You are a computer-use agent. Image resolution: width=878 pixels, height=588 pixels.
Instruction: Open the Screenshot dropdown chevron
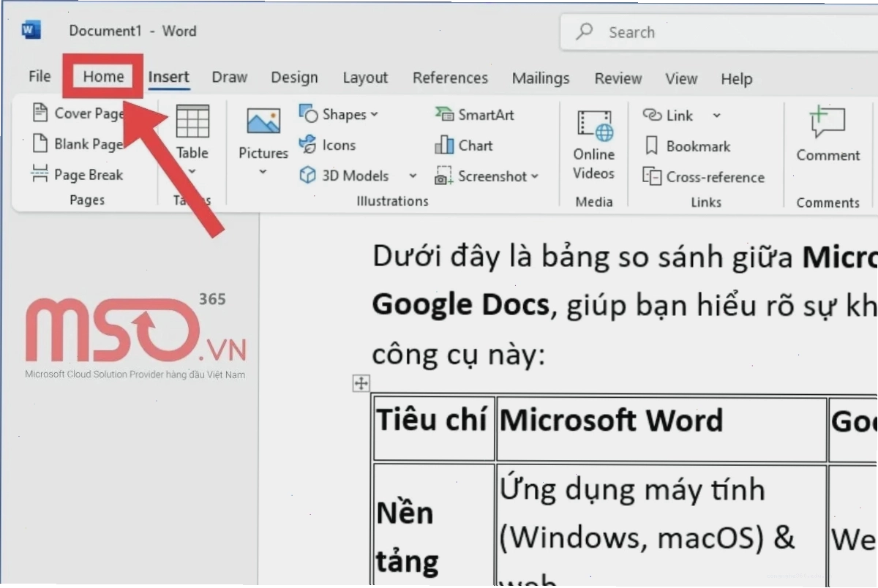point(535,176)
